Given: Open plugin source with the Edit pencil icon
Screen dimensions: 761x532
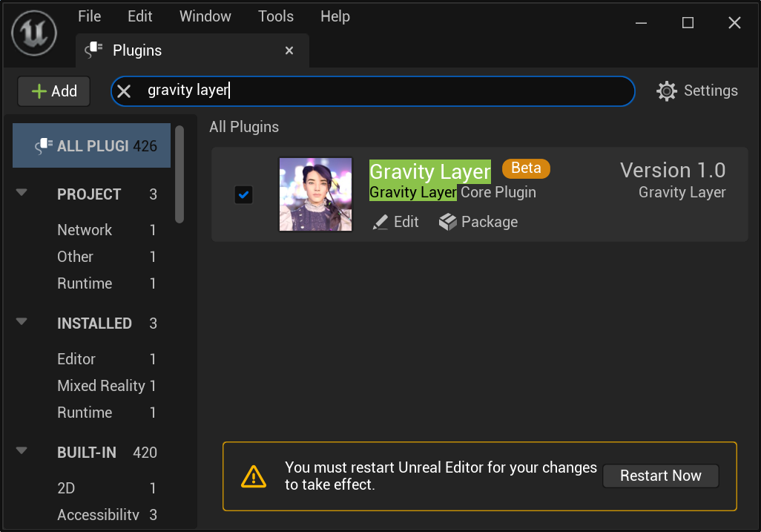Looking at the screenshot, I should click(380, 221).
